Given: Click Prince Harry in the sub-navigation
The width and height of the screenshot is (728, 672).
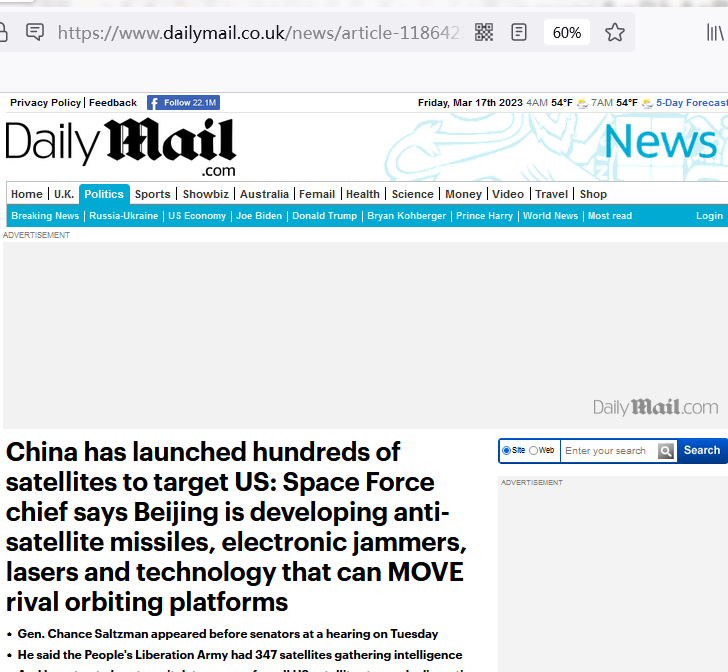Looking at the screenshot, I should [x=485, y=216].
